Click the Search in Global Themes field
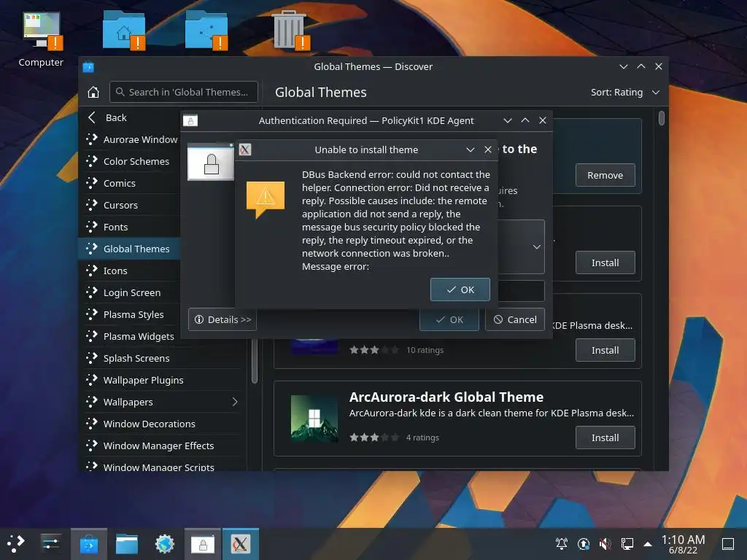This screenshot has width=747, height=560. [184, 92]
